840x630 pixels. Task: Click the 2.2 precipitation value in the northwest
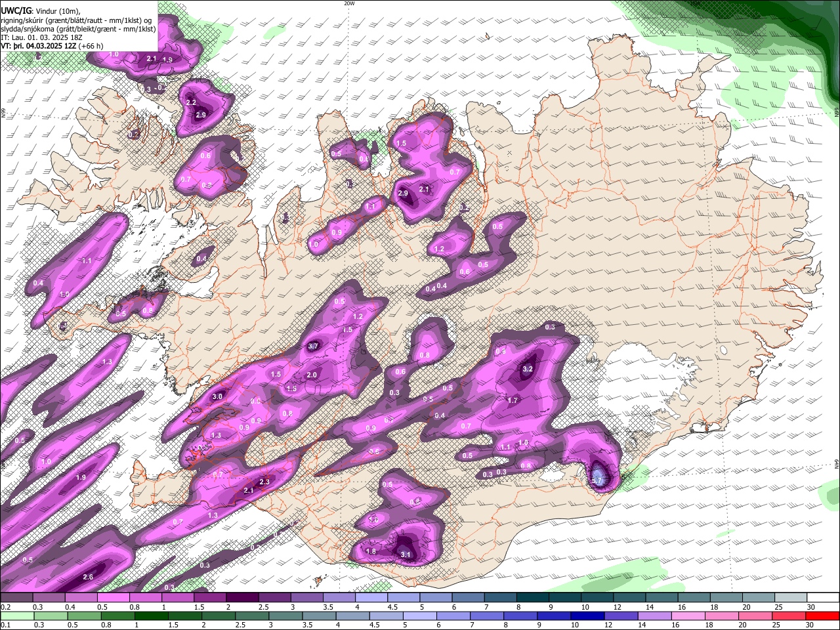coord(191,102)
